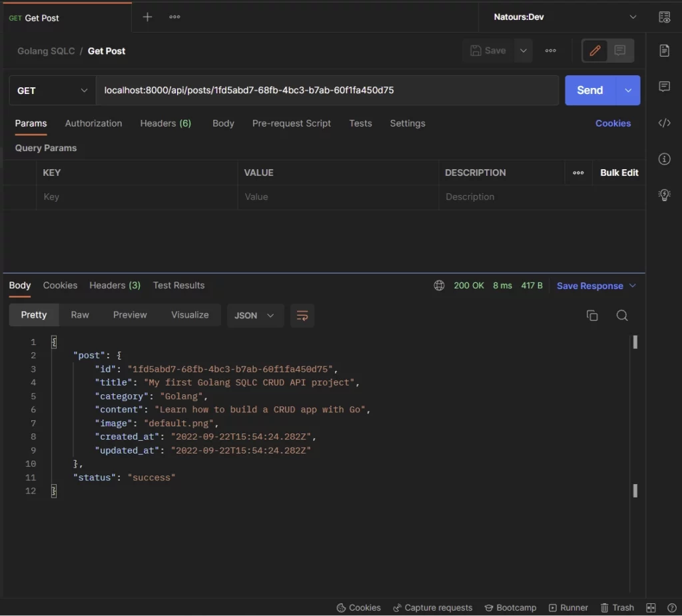This screenshot has width=682, height=616.
Task: Send the GET request
Action: (590, 91)
